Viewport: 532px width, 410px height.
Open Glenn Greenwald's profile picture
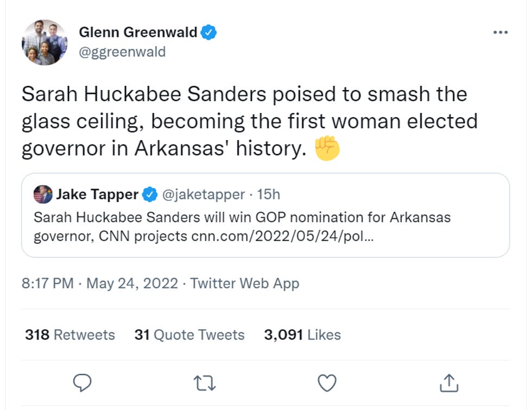tap(45, 42)
